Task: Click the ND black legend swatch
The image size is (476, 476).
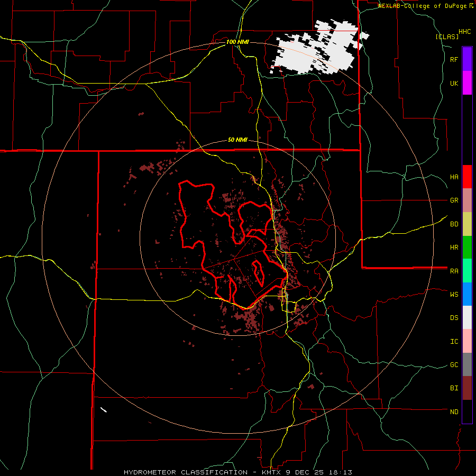Action: pyautogui.click(x=467, y=411)
